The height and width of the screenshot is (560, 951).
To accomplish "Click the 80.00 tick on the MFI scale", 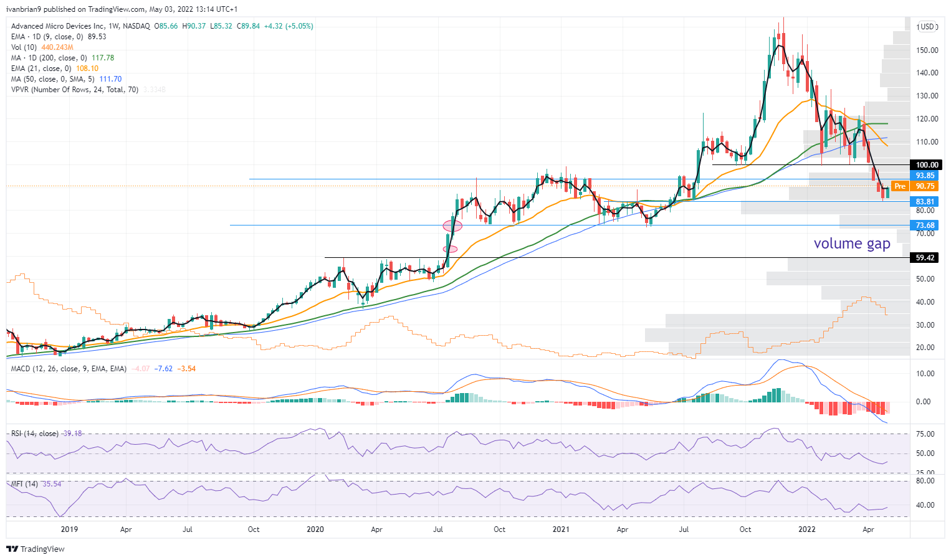I will pos(925,481).
